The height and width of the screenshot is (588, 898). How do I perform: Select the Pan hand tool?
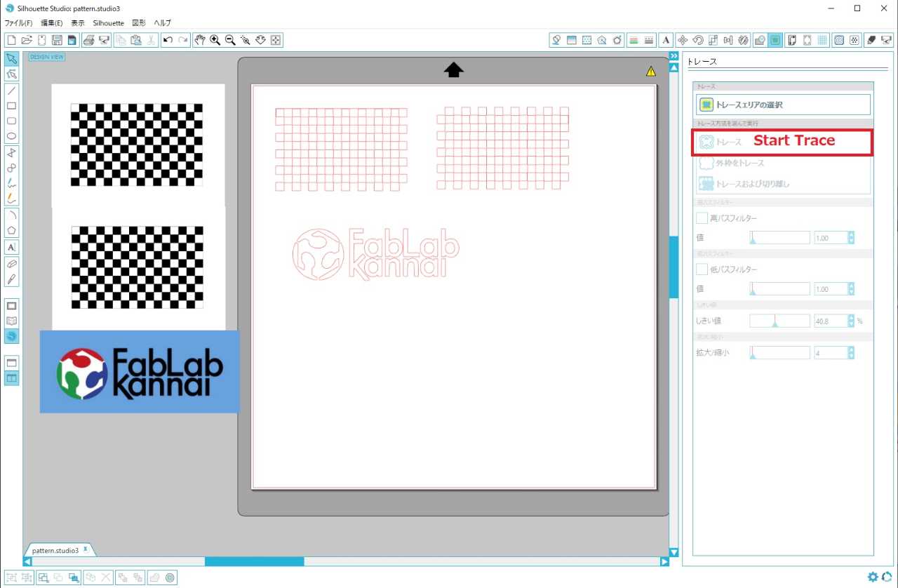(x=200, y=40)
